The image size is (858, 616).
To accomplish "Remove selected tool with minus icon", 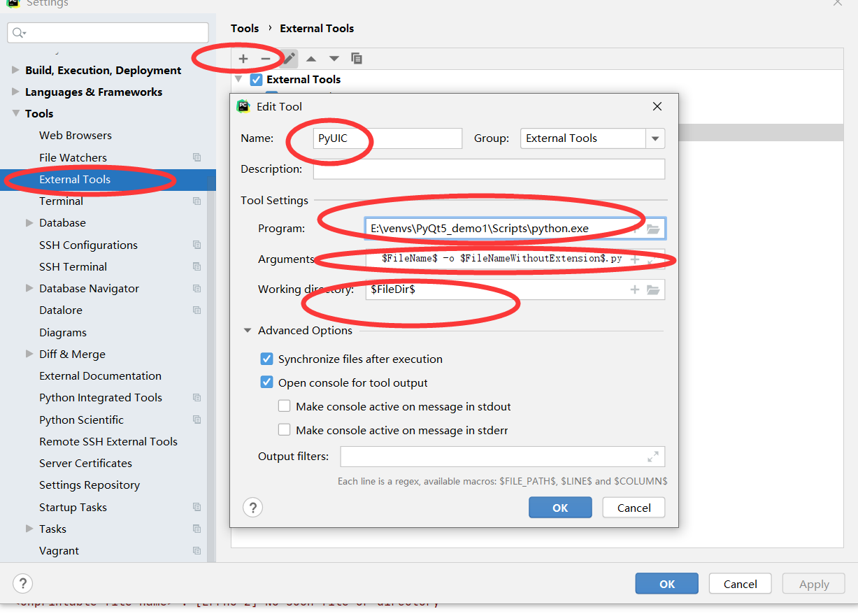I will [265, 59].
